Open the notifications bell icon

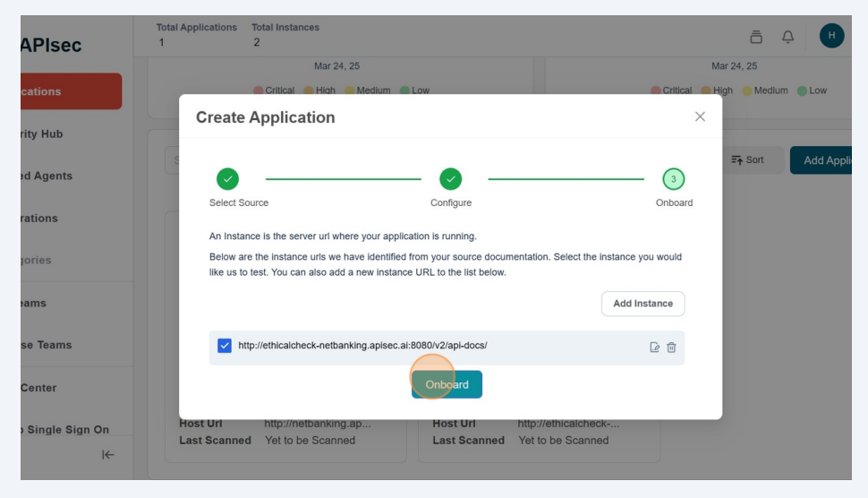click(x=787, y=37)
